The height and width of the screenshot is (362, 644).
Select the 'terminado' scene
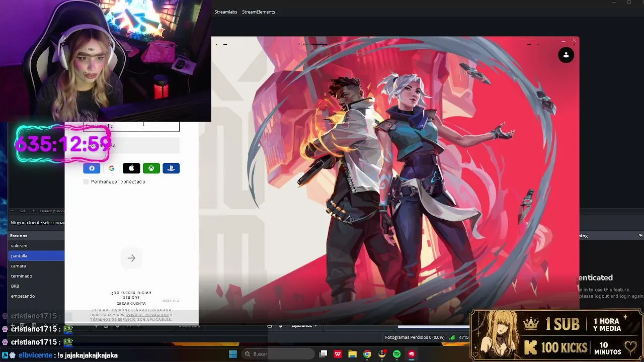coord(37,276)
